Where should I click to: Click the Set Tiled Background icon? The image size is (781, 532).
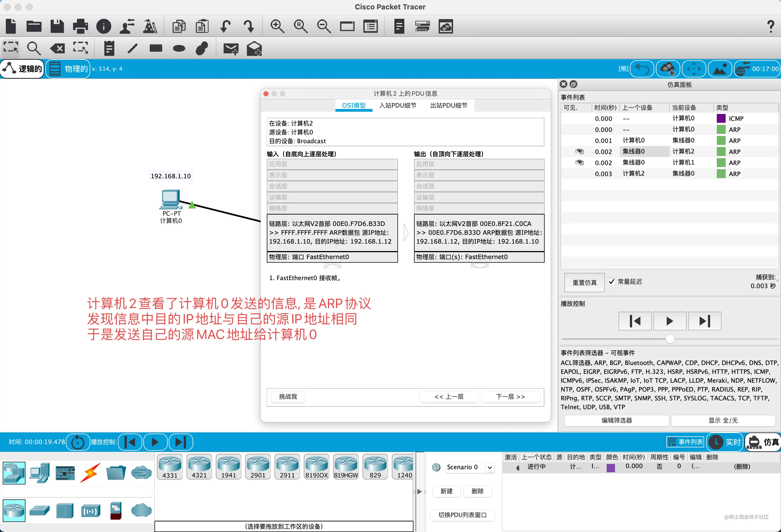point(720,69)
